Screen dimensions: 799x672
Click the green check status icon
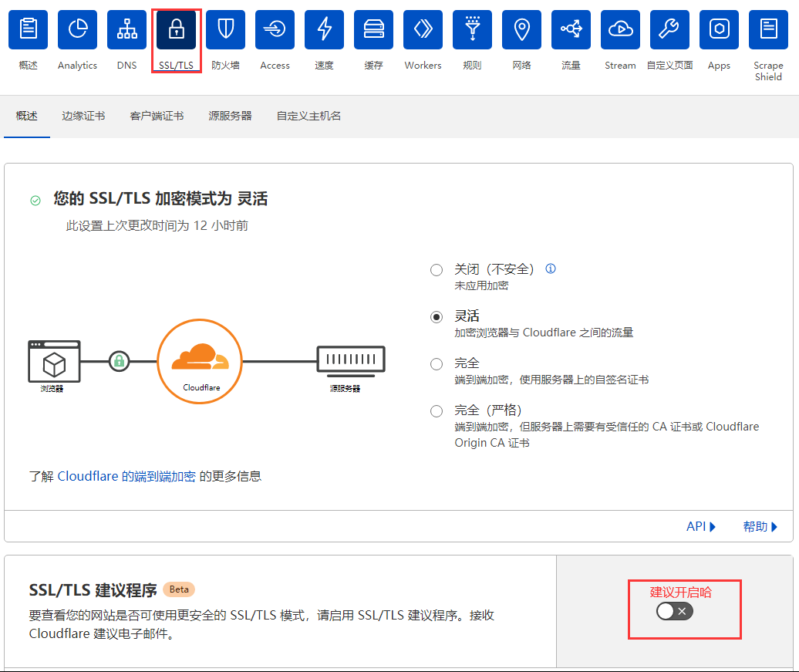[35, 201]
